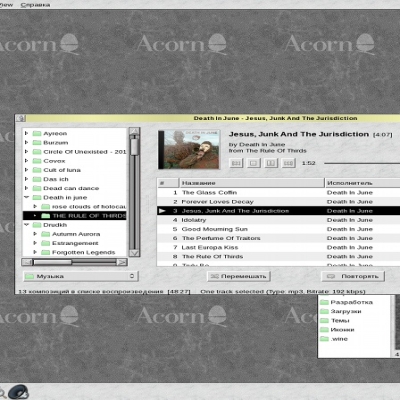Seek along the track progress bar

tap(362, 163)
